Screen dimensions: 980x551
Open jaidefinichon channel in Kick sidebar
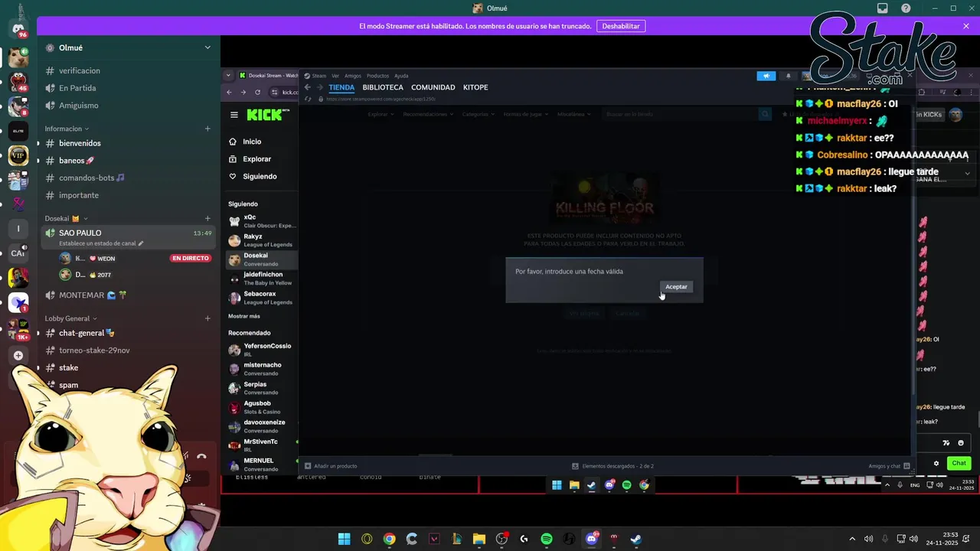tap(262, 279)
